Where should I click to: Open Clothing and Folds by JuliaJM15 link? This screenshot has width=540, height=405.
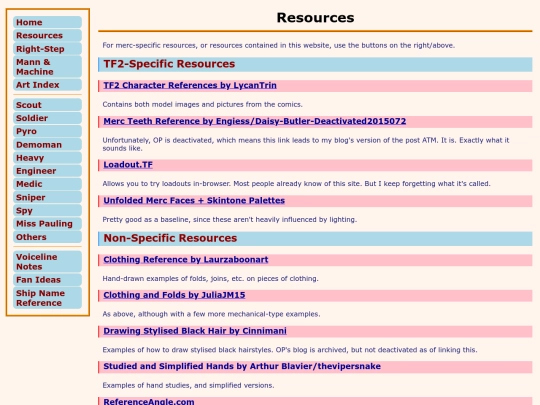pos(174,295)
